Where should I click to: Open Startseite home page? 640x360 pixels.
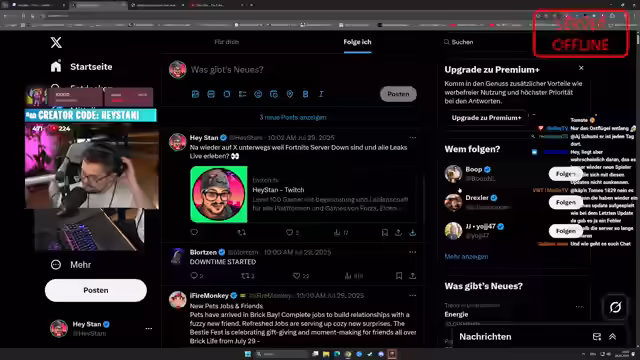click(x=82, y=67)
